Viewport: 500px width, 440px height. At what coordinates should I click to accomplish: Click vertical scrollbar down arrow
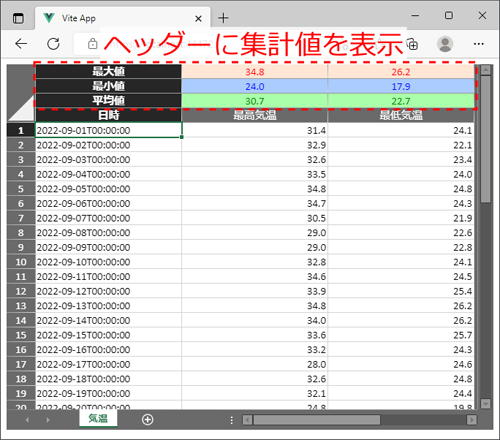pyautogui.click(x=485, y=403)
